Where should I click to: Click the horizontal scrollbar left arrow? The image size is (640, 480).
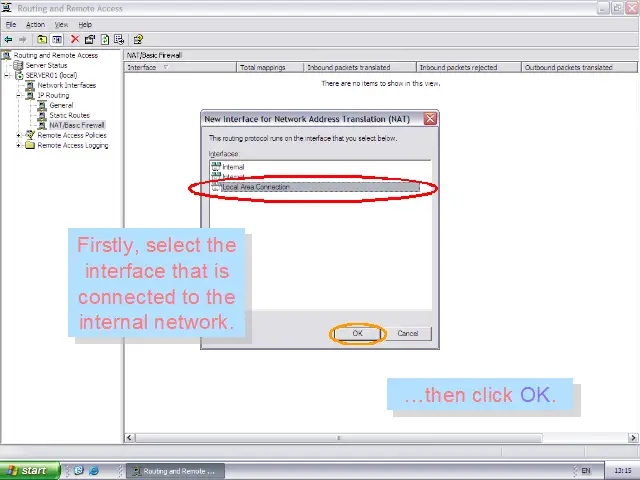click(129, 438)
